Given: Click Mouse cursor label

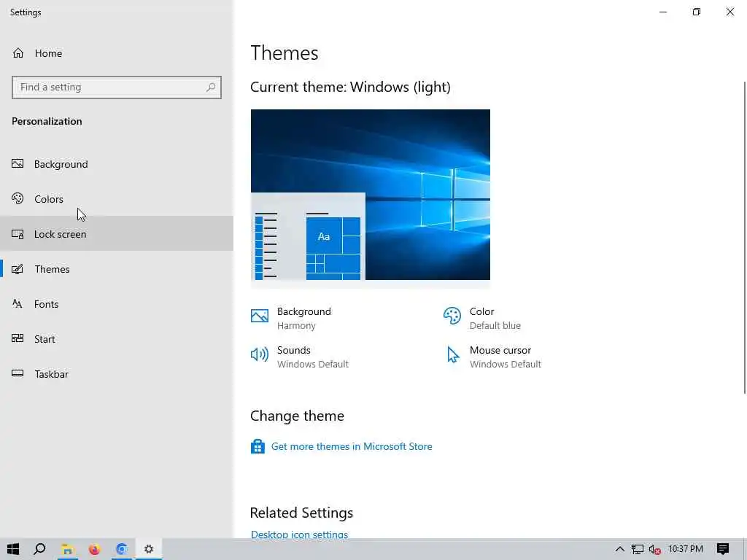Looking at the screenshot, I should tap(500, 350).
